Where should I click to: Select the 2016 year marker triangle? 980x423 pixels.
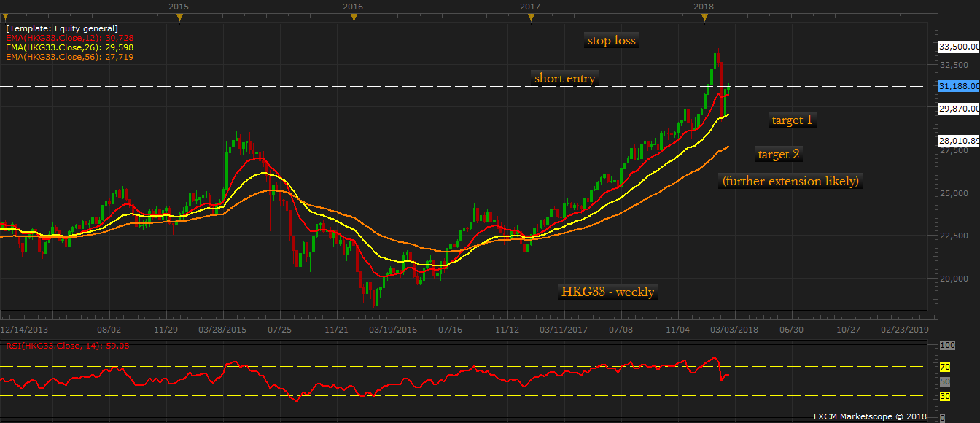coord(353,19)
